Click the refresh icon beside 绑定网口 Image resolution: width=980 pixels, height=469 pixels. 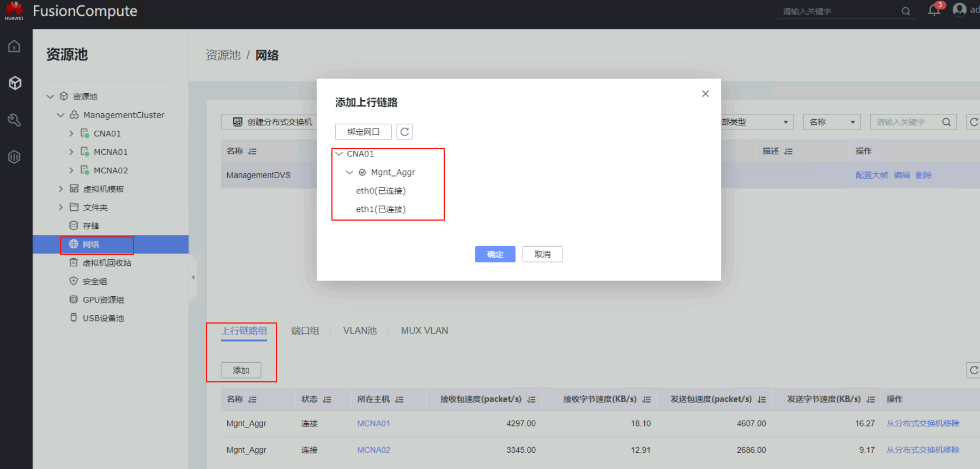(404, 132)
